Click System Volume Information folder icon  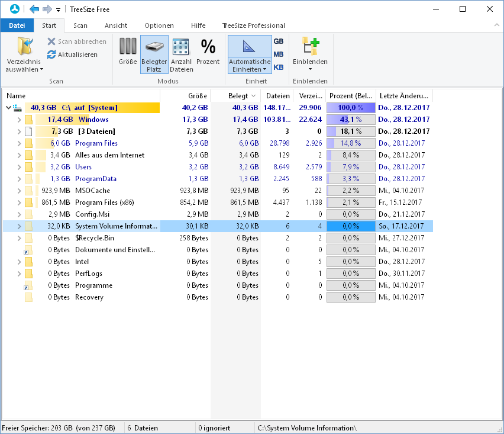tap(28, 227)
